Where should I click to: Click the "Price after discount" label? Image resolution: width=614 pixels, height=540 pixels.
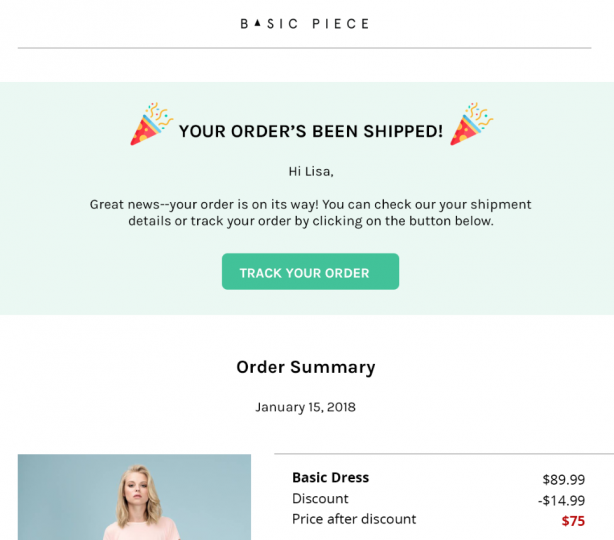pyautogui.click(x=354, y=519)
